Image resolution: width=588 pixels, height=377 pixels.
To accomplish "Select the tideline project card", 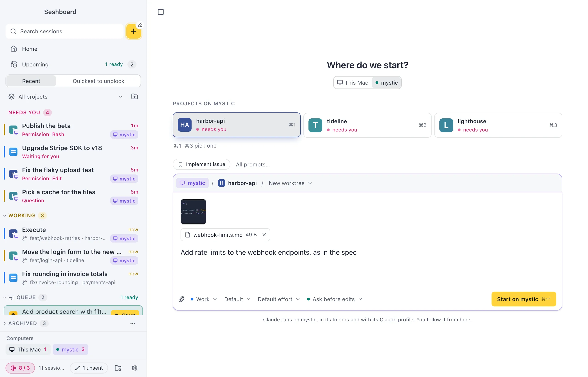I will pos(367,125).
